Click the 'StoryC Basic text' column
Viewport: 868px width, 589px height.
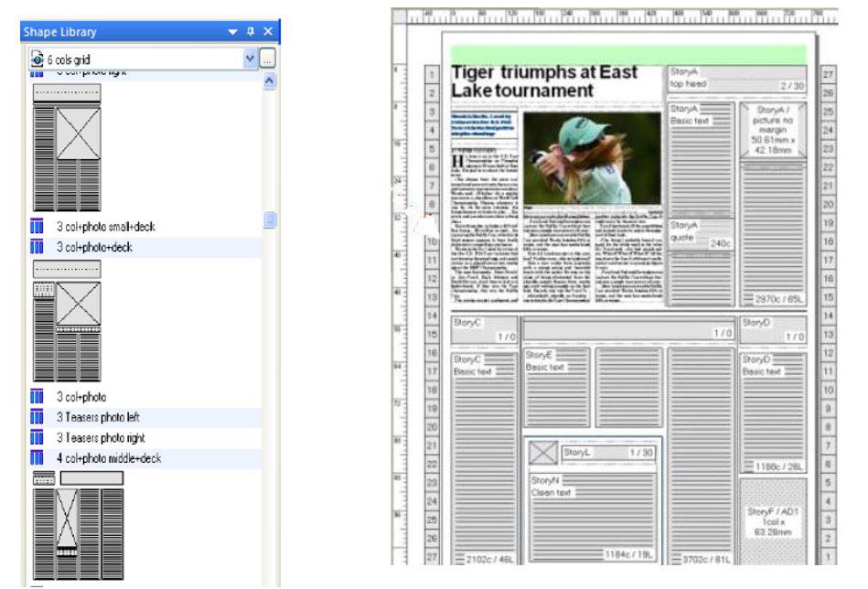tap(485, 458)
